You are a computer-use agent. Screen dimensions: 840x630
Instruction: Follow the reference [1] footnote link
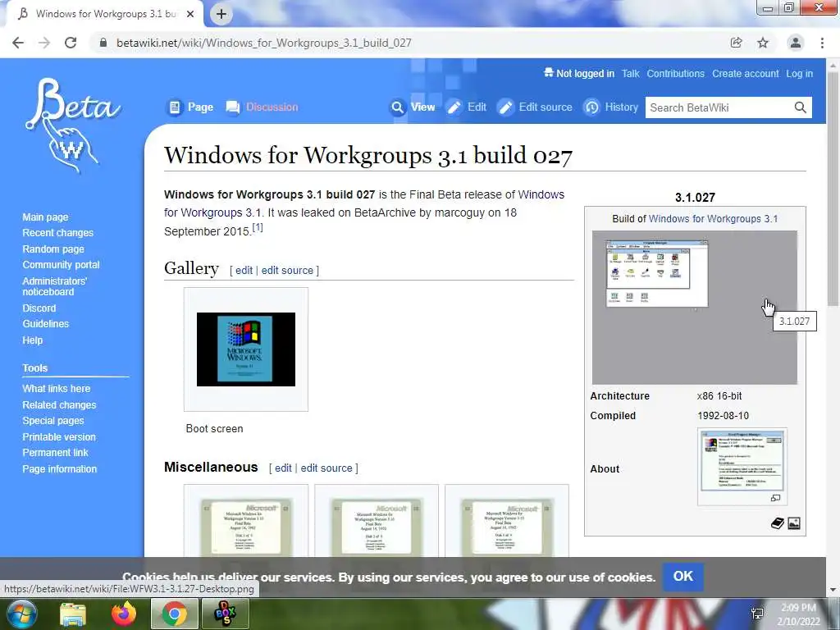pyautogui.click(x=258, y=228)
